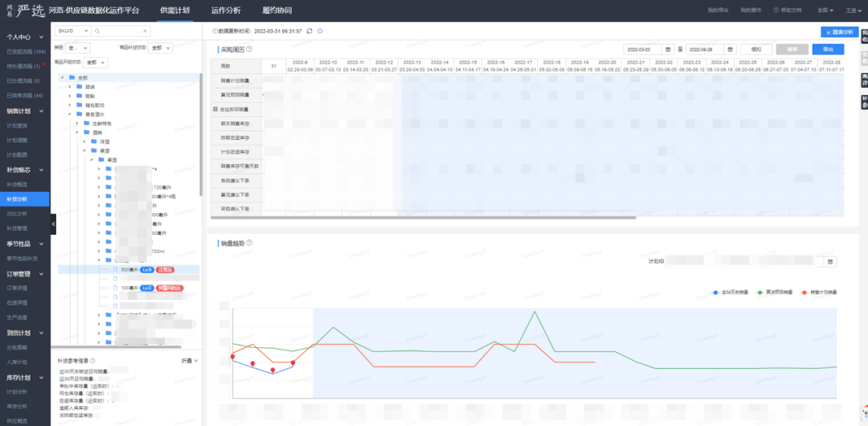
Task: Click the 计划ID input field
Action: point(744,261)
